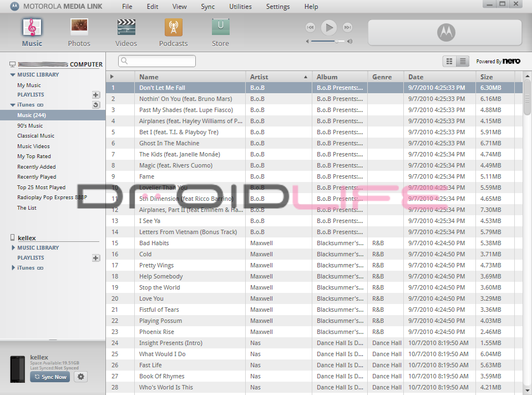This screenshot has width=532, height=395.
Task: Play the selected track
Action: coord(329,27)
